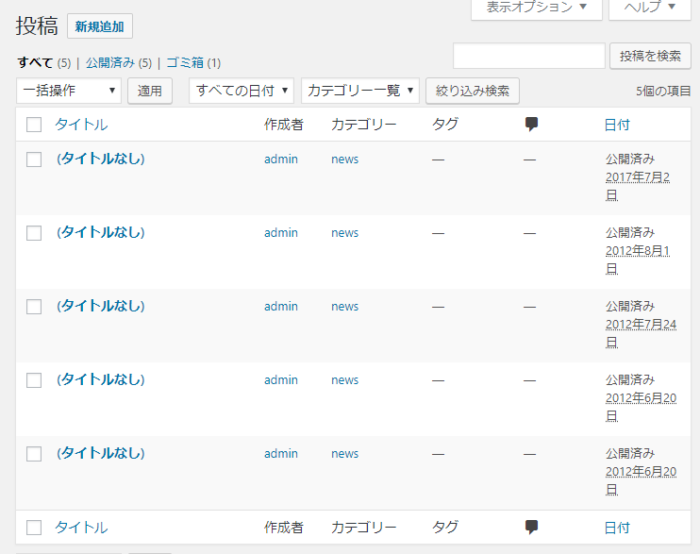Expand the すべての日付 date filter dropdown
Screen dimensions: 700x554
[x=242, y=91]
